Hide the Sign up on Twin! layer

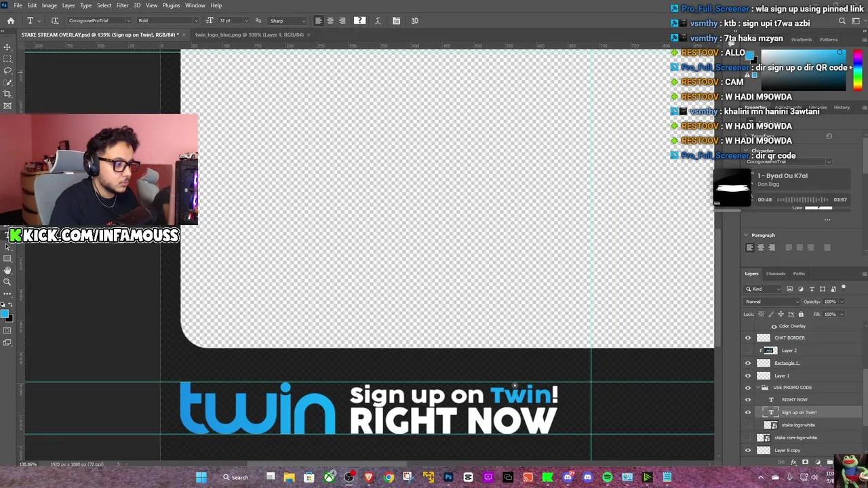[x=748, y=412]
